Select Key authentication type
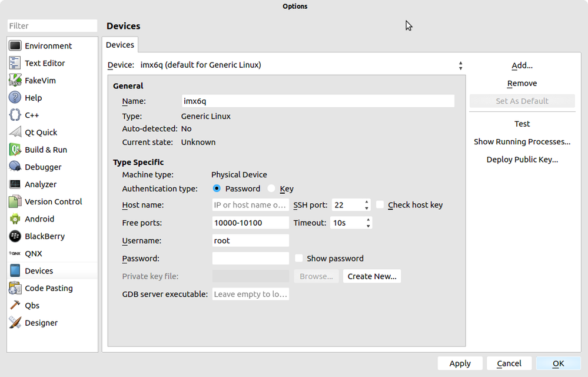The width and height of the screenshot is (588, 377). click(271, 189)
